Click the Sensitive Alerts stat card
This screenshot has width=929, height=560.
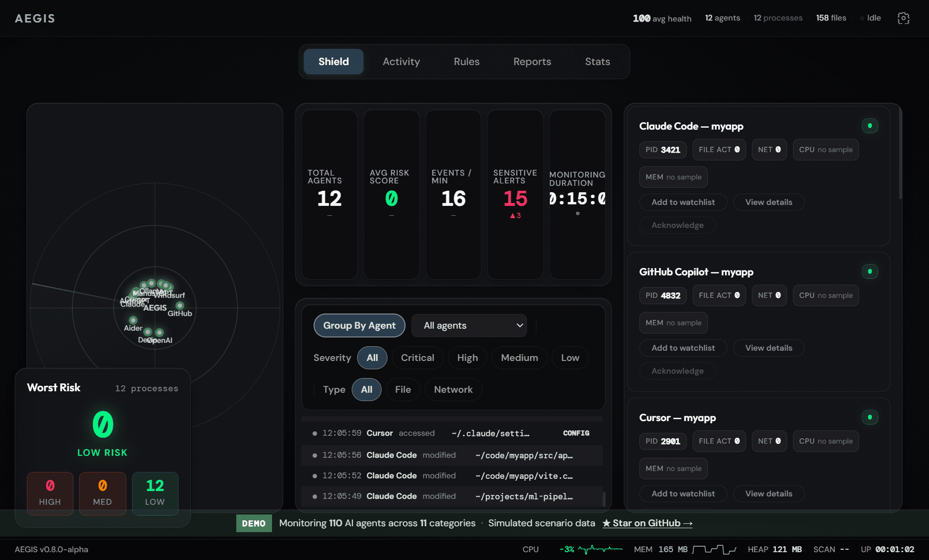(515, 195)
